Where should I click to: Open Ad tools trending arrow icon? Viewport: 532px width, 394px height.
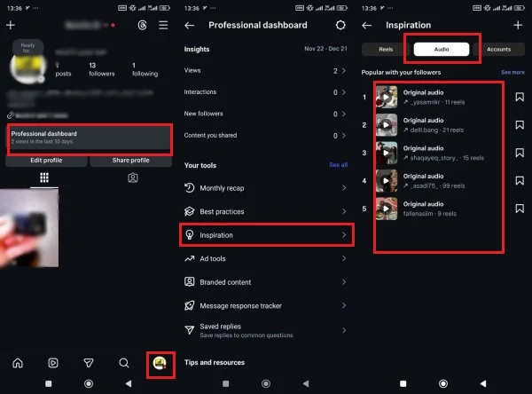(x=190, y=258)
